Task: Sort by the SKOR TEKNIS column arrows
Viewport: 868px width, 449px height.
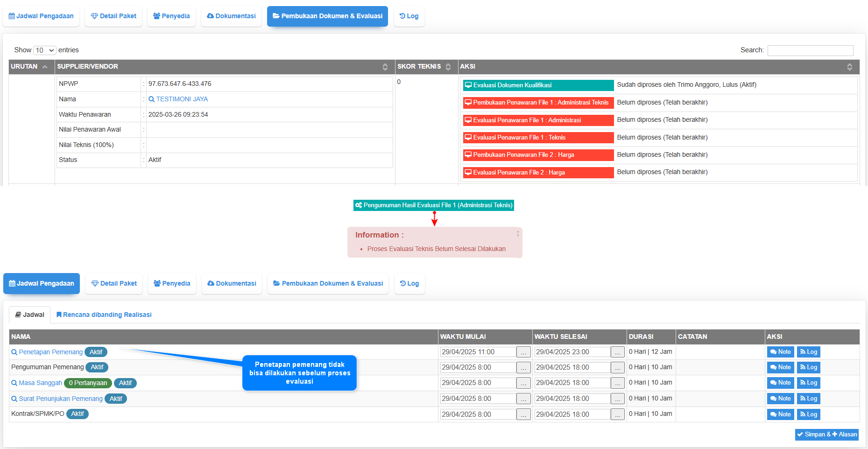Action: point(448,67)
